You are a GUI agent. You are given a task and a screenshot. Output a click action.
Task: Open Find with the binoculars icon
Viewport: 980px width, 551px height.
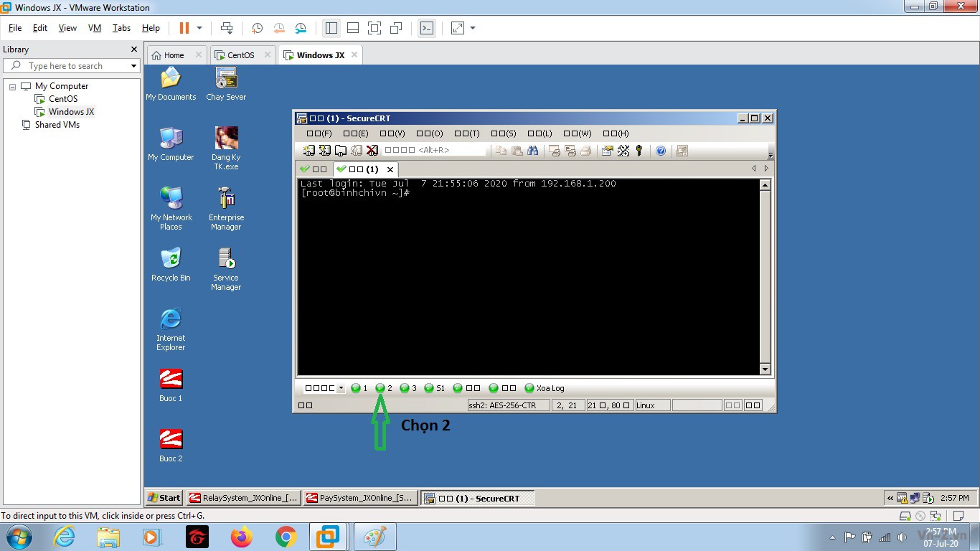532,151
